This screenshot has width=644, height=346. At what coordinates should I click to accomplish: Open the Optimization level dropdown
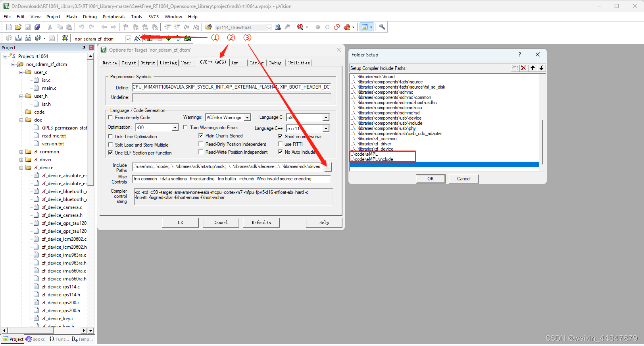[x=175, y=128]
